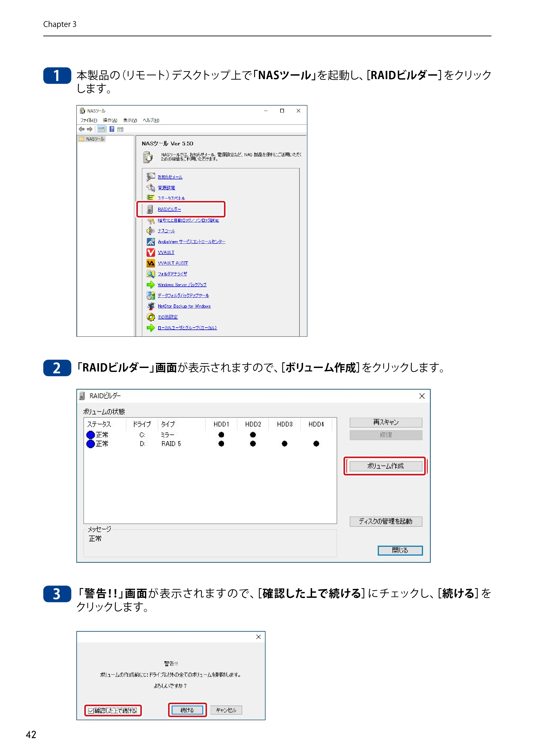Screen dimensions: 535x756
Task: Click the HDD2 column header
Action: click(x=253, y=424)
